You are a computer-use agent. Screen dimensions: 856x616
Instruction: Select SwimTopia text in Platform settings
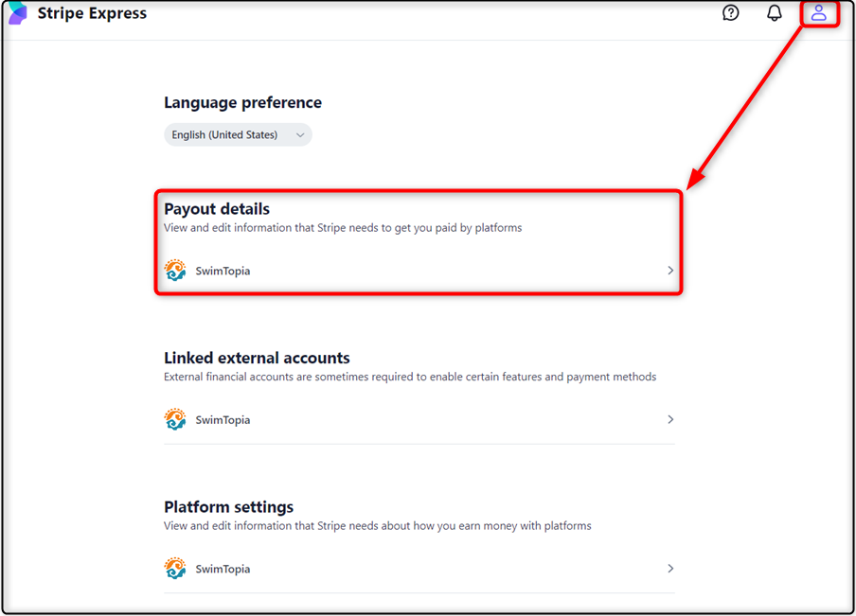223,569
